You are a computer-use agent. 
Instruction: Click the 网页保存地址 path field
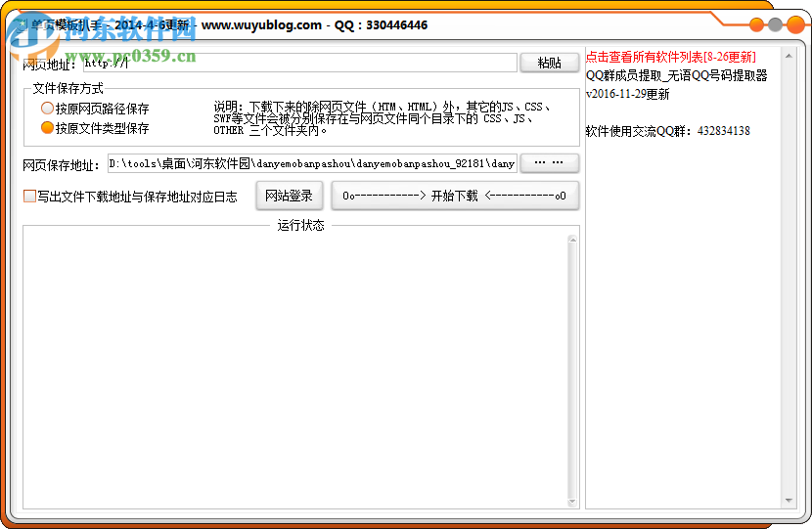pyautogui.click(x=312, y=163)
